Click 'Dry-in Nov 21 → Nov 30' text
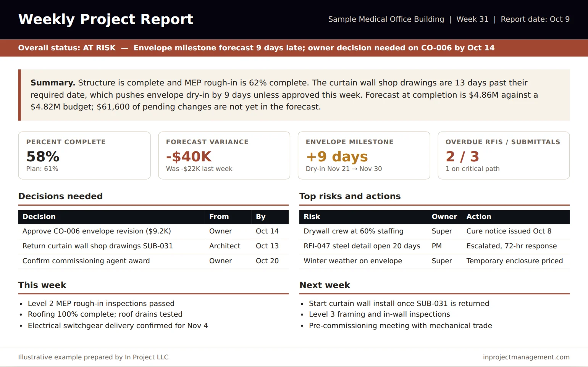This screenshot has height=367, width=588. click(x=344, y=169)
